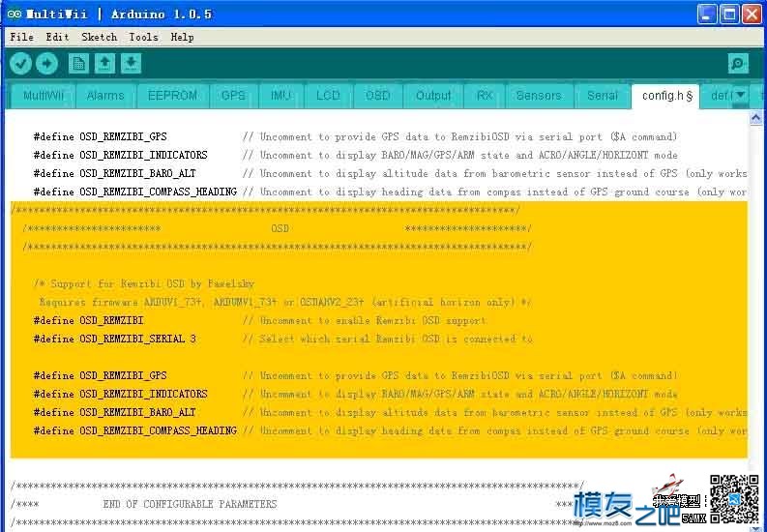Open the Serial Monitor magnifier icon
767x532 pixels.
tap(738, 64)
